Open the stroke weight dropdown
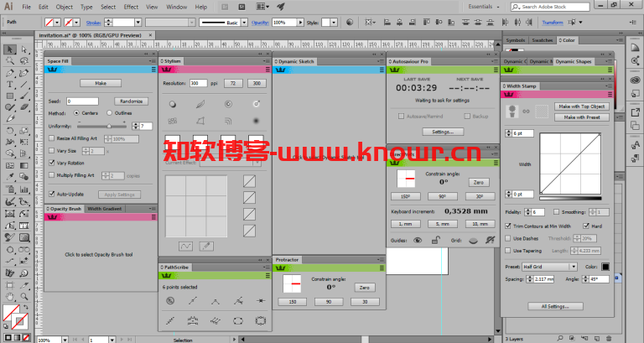This screenshot has height=343, width=644. tap(138, 23)
